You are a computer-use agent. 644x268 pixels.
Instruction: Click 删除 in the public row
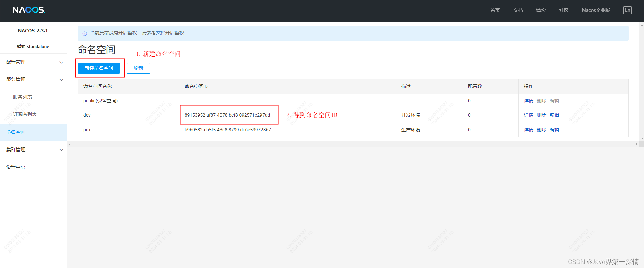coord(541,101)
